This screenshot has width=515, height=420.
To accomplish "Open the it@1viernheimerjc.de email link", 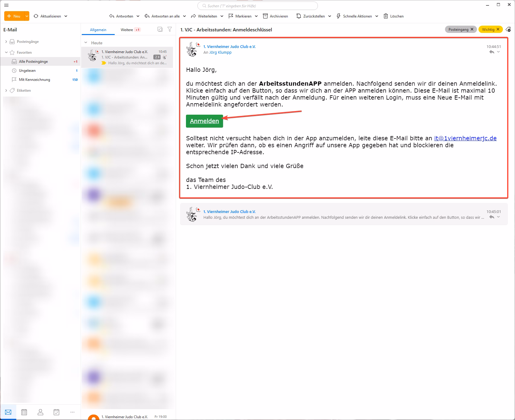I will tap(465, 138).
